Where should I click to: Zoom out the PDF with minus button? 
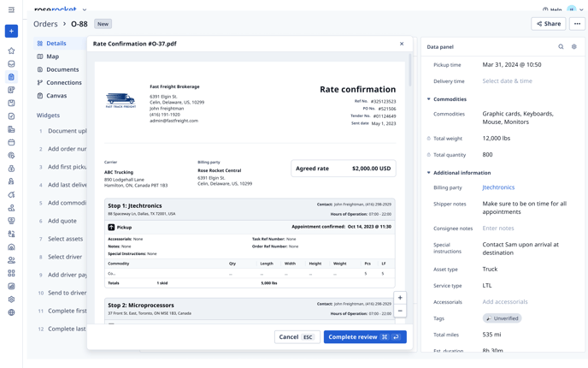pyautogui.click(x=400, y=311)
